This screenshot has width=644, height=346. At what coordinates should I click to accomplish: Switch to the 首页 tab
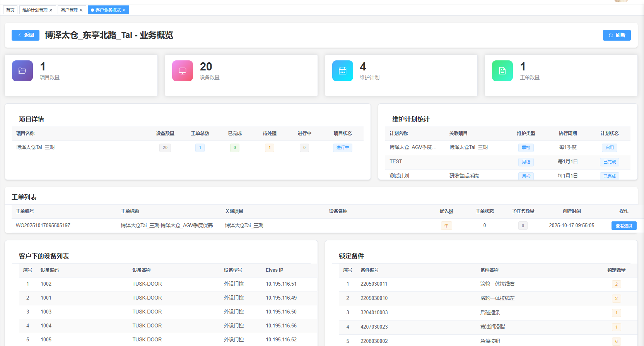click(10, 10)
